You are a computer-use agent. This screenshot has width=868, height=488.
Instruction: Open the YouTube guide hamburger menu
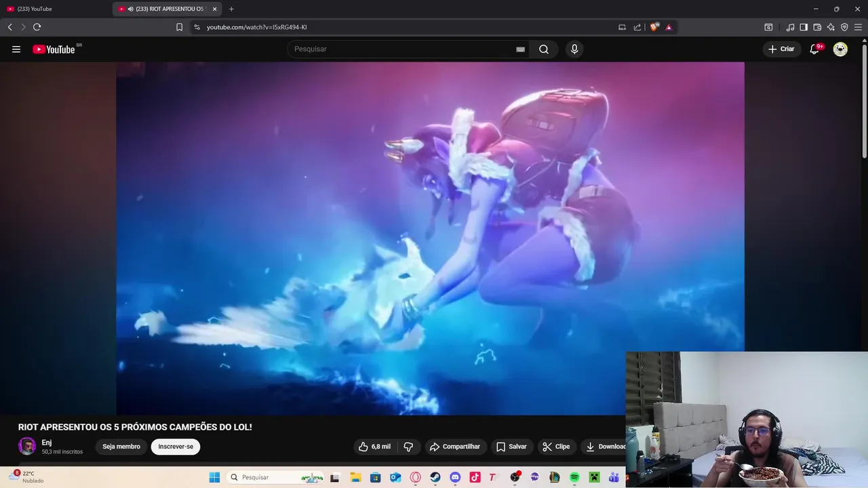coord(16,49)
